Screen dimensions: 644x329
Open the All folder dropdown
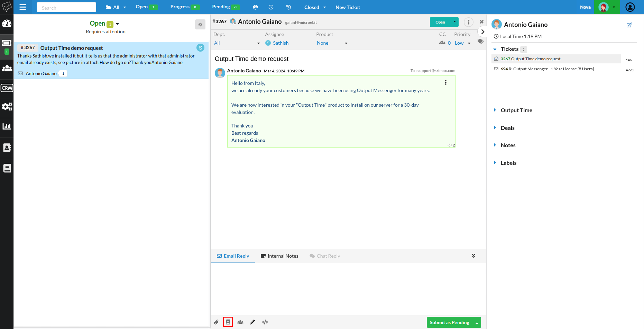click(x=116, y=7)
